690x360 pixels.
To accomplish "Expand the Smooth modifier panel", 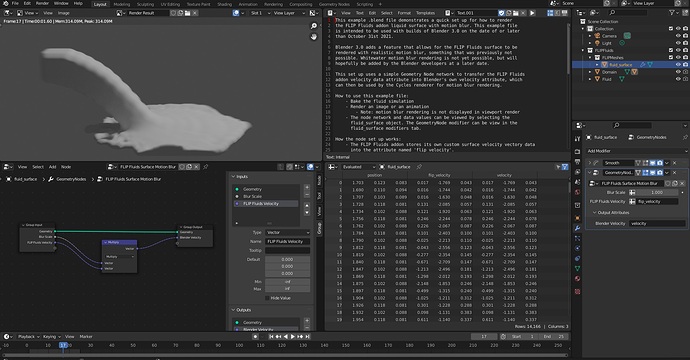I will [x=590, y=163].
